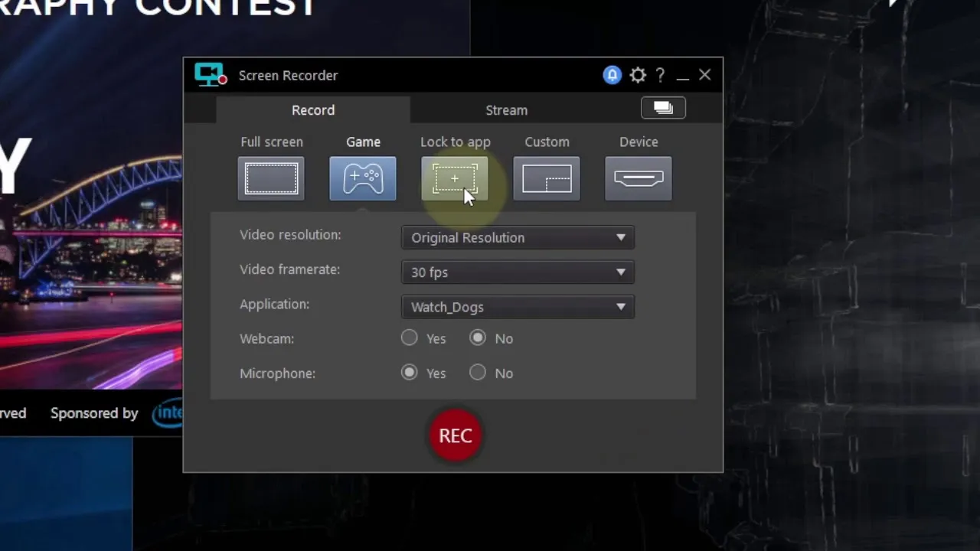Viewport: 980px width, 551px height.
Task: Select the Full screen recording mode icon
Action: click(271, 179)
